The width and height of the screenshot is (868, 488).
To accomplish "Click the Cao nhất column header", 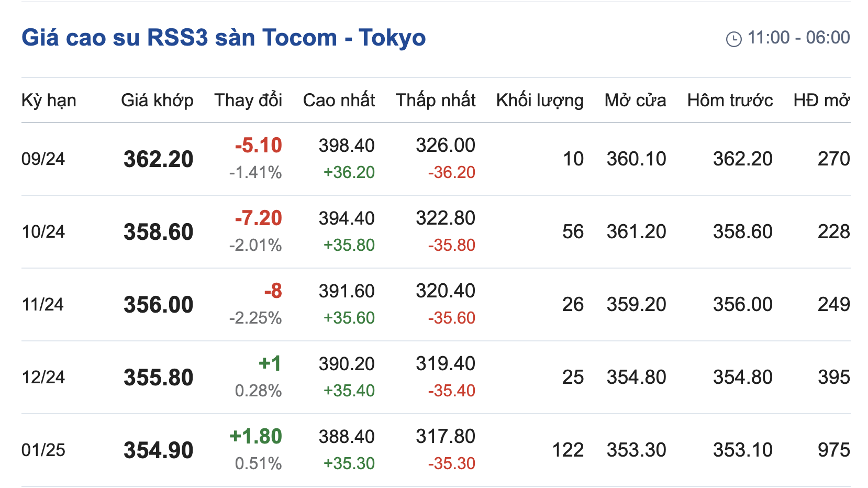I will click(339, 100).
